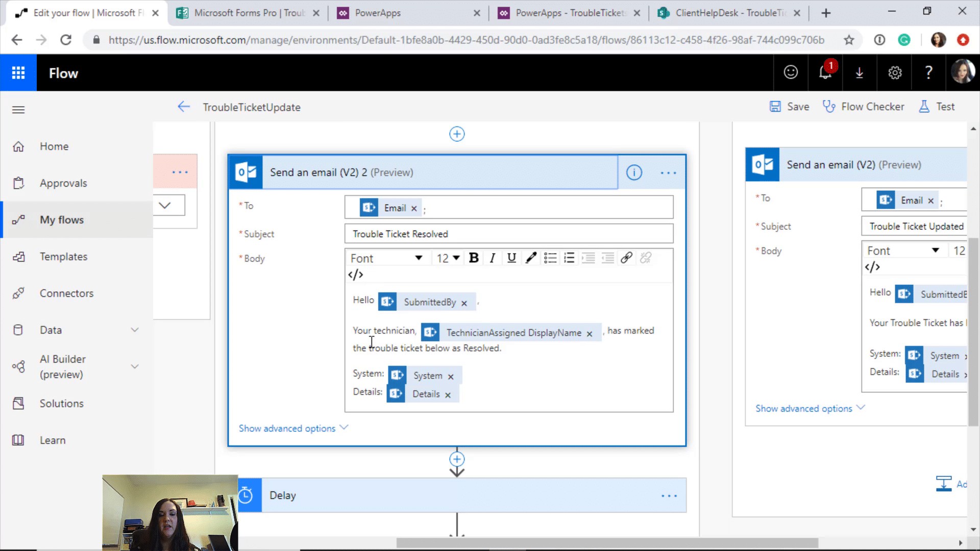
Task: Edit the Subject field Trouble Ticket Resolved
Action: click(x=509, y=234)
